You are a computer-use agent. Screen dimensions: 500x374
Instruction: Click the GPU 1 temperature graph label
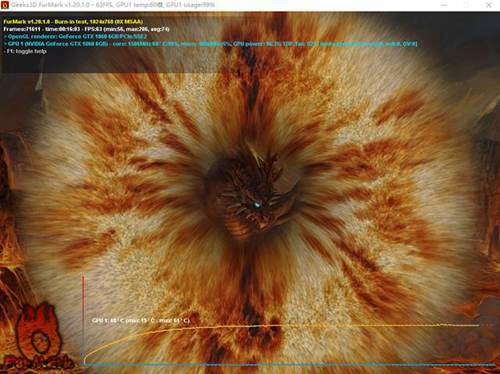point(141,320)
